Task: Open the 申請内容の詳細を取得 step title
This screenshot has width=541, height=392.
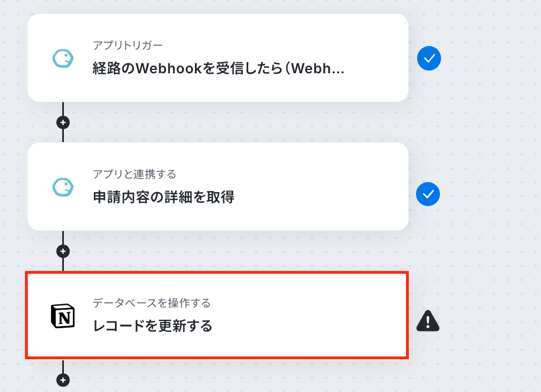Action: click(x=163, y=197)
